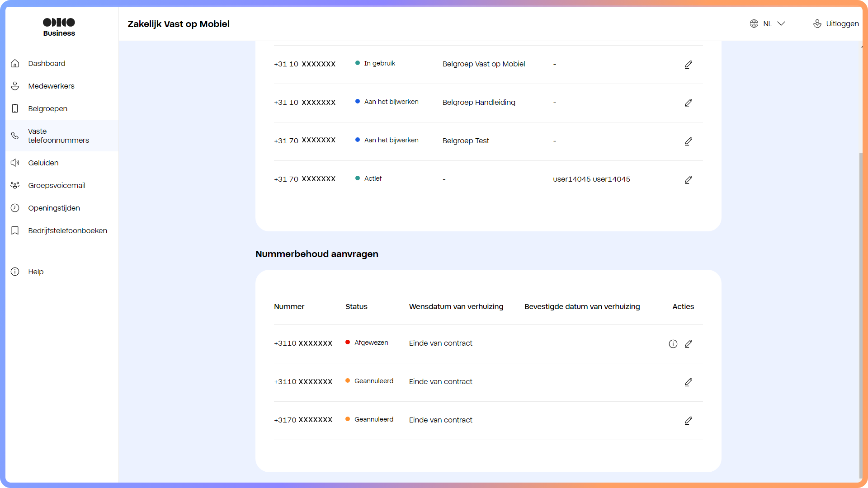Edit the user14045 number row
The height and width of the screenshot is (488, 868).
(x=688, y=180)
